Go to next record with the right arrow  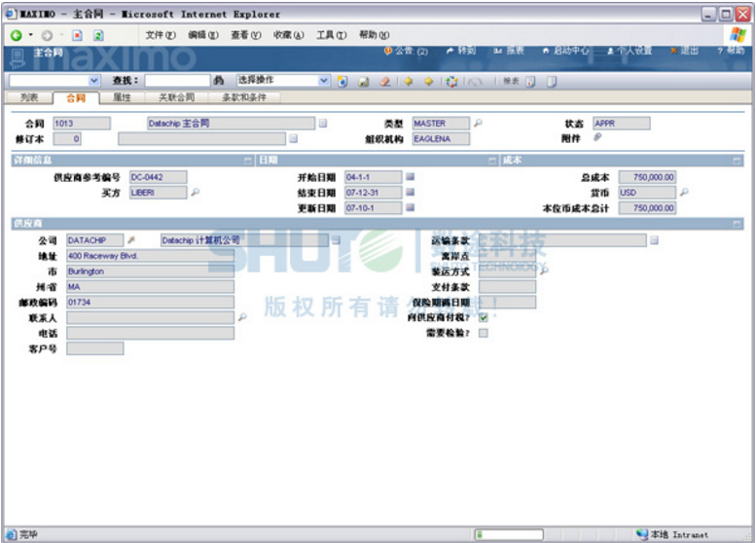click(429, 82)
